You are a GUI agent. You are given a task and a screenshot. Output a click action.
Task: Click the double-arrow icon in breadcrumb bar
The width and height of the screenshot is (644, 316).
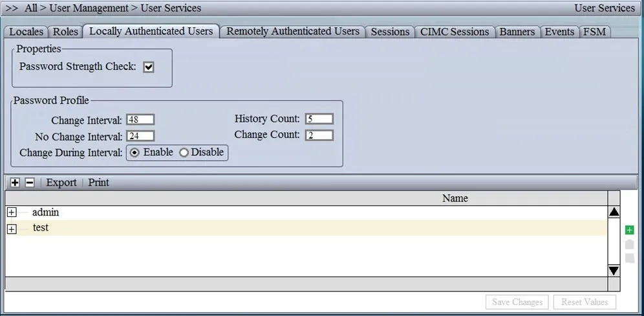pyautogui.click(x=12, y=8)
